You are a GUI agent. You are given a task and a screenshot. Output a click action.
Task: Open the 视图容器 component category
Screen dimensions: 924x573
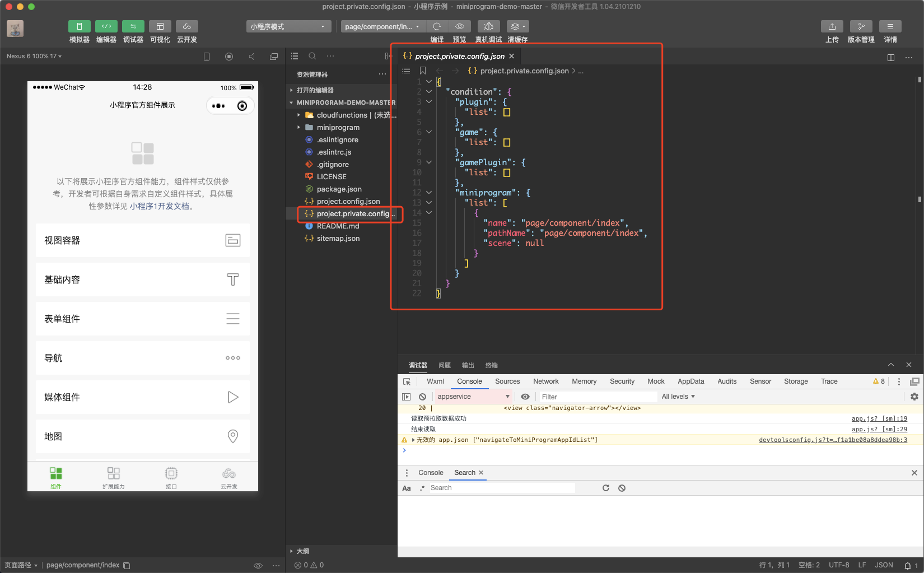point(143,240)
